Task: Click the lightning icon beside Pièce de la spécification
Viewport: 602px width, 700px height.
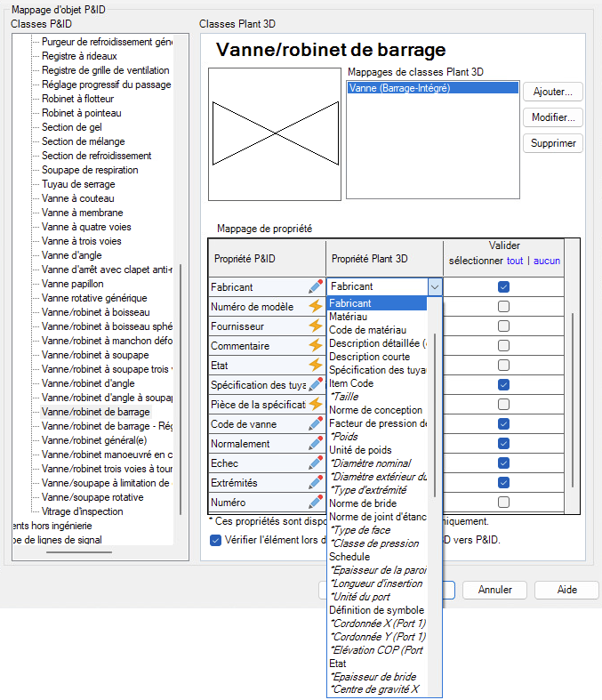Action: [x=316, y=404]
